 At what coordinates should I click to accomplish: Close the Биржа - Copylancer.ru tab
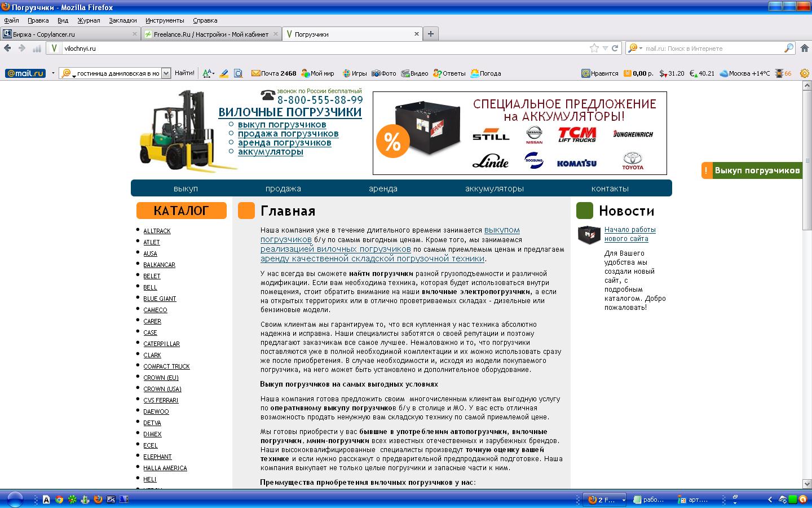click(x=135, y=34)
